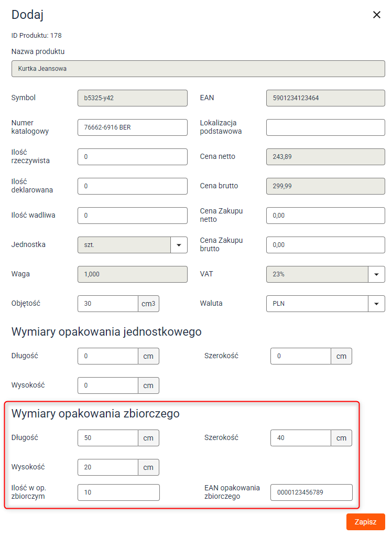Focus Długość field of opakowanie jednostkowe
This screenshot has height=536, width=392.
(x=108, y=356)
